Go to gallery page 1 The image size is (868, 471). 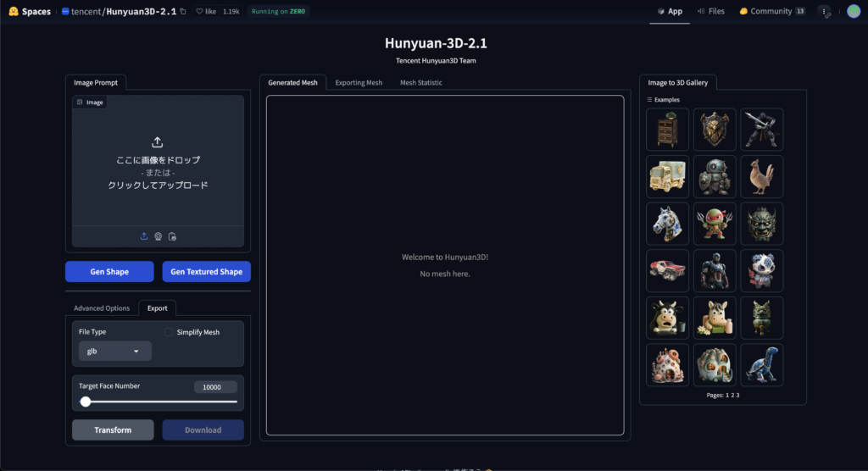(727, 395)
